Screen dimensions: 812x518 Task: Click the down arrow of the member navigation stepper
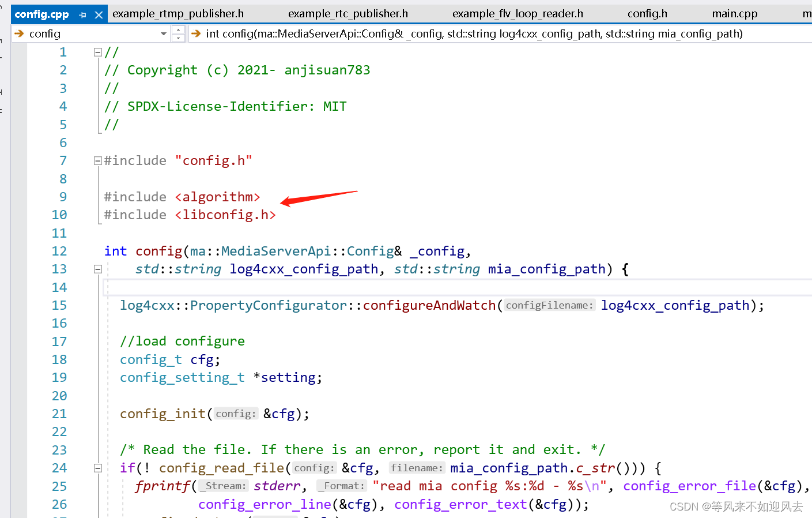coord(178,37)
